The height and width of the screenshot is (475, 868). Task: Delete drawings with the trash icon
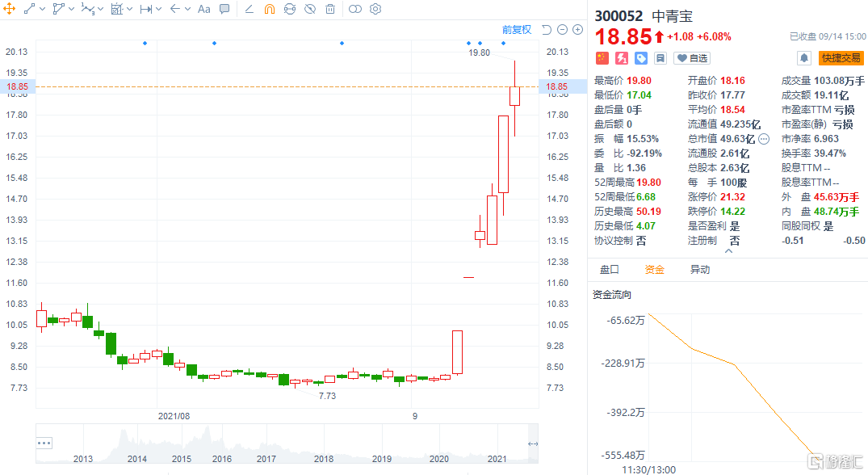[330, 9]
